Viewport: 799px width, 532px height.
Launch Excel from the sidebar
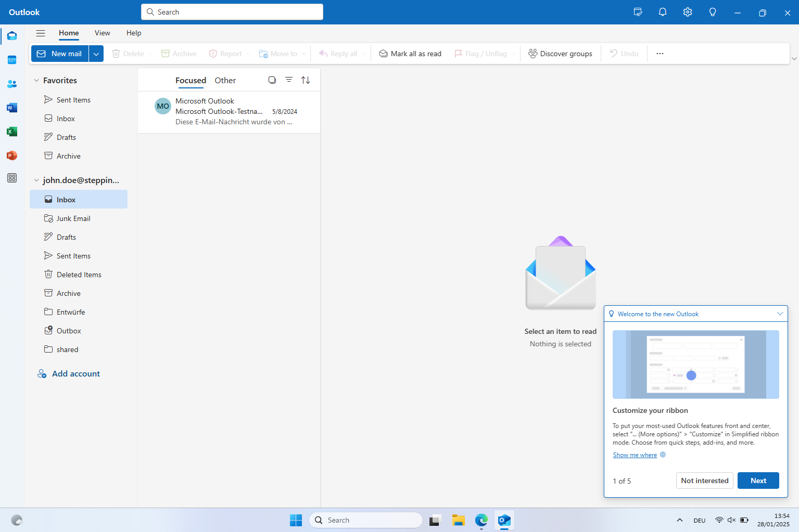[12, 132]
